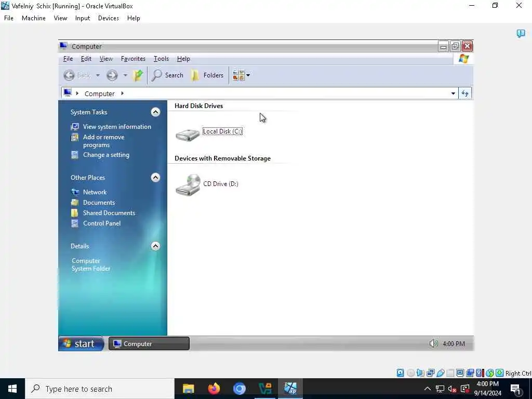Open the Explorer Help menu
532x399 pixels.
click(183, 59)
